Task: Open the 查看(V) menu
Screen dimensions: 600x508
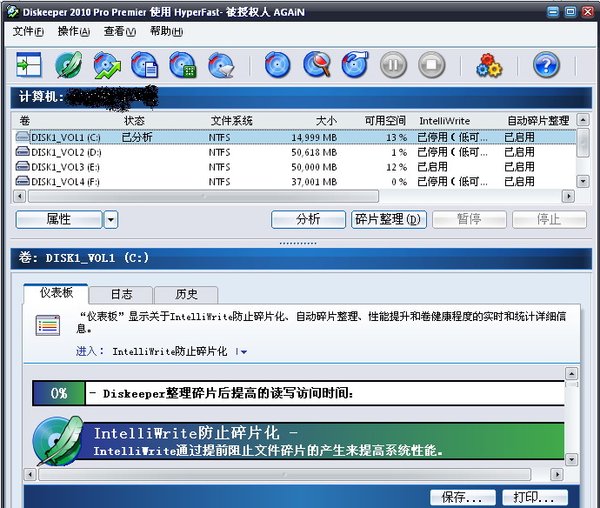Action: tap(120, 31)
